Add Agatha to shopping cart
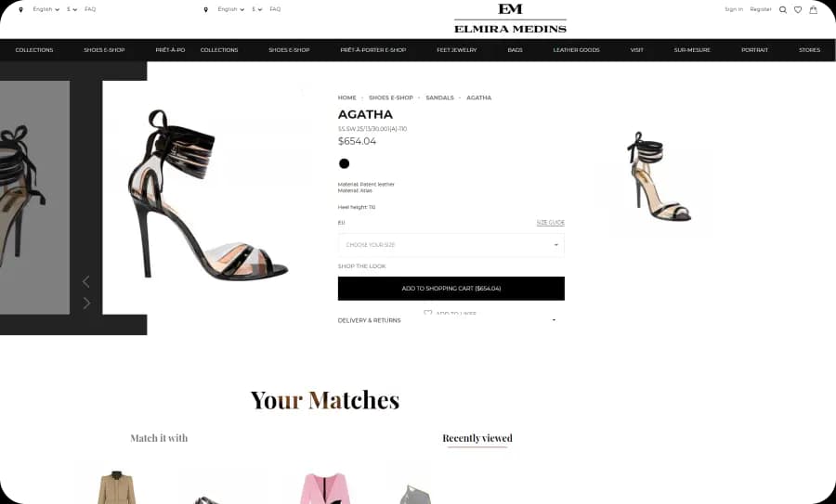The width and height of the screenshot is (836, 504). click(451, 289)
